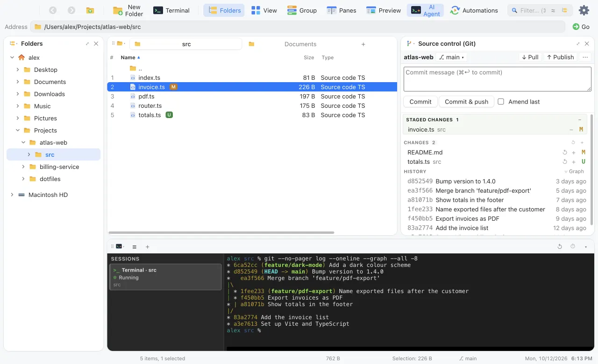This screenshot has width=598, height=364.
Task: Open Automations from the toolbar
Action: pos(474,10)
